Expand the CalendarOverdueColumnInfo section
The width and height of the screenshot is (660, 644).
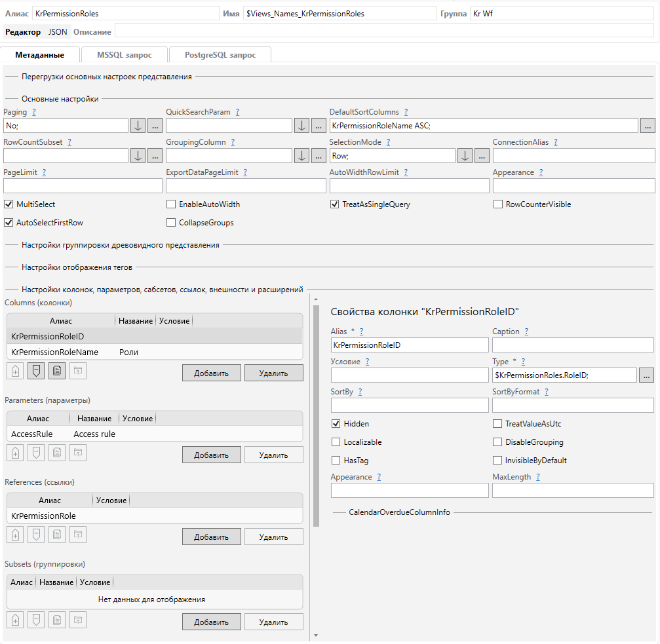click(399, 512)
